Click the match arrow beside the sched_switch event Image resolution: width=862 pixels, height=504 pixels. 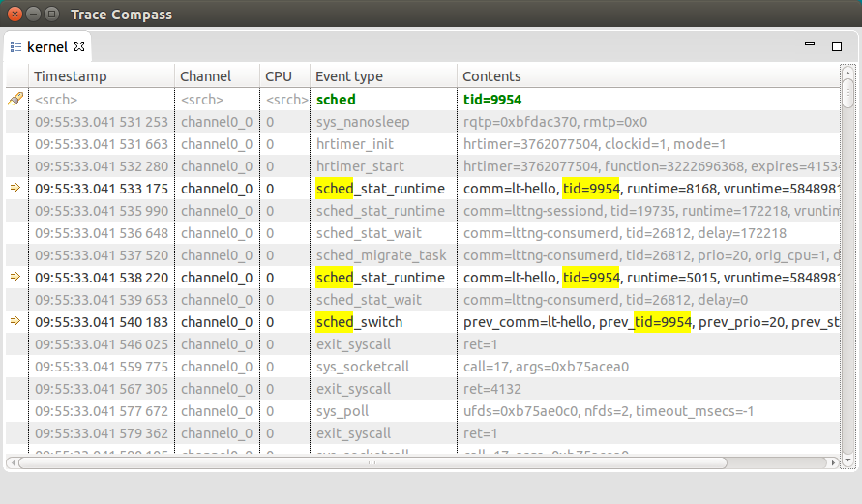tap(15, 322)
